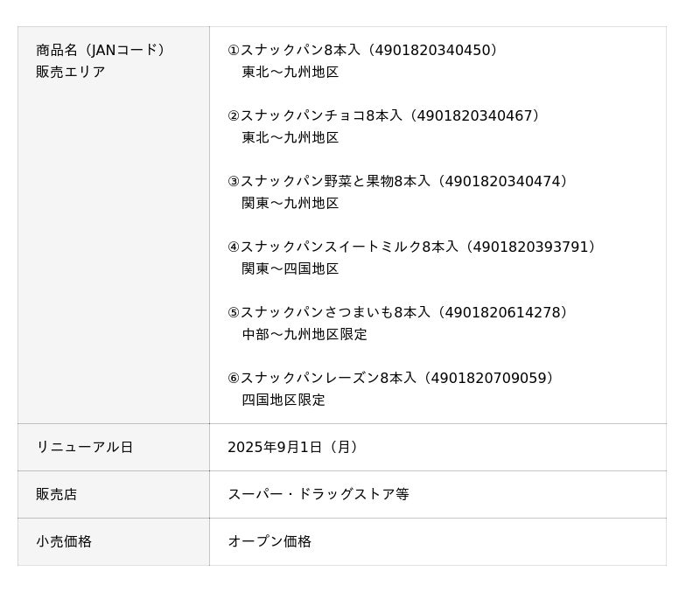Click 東北～九州地区 under スナックパンチョコ

(290, 137)
